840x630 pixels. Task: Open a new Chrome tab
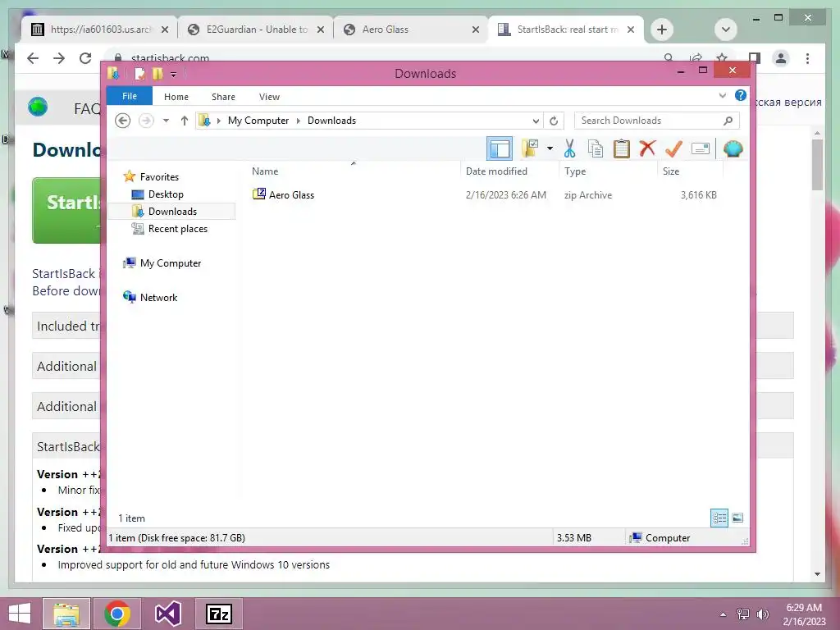[662, 30]
